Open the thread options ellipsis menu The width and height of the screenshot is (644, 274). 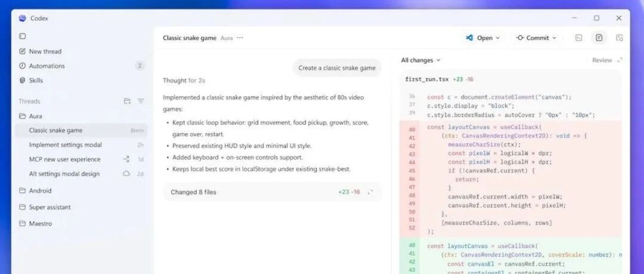(x=240, y=38)
